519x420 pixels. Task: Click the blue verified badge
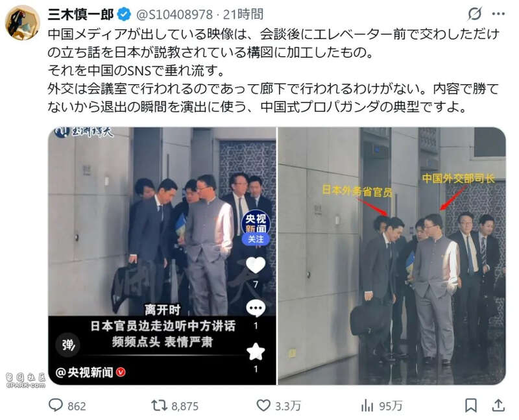[x=125, y=14]
